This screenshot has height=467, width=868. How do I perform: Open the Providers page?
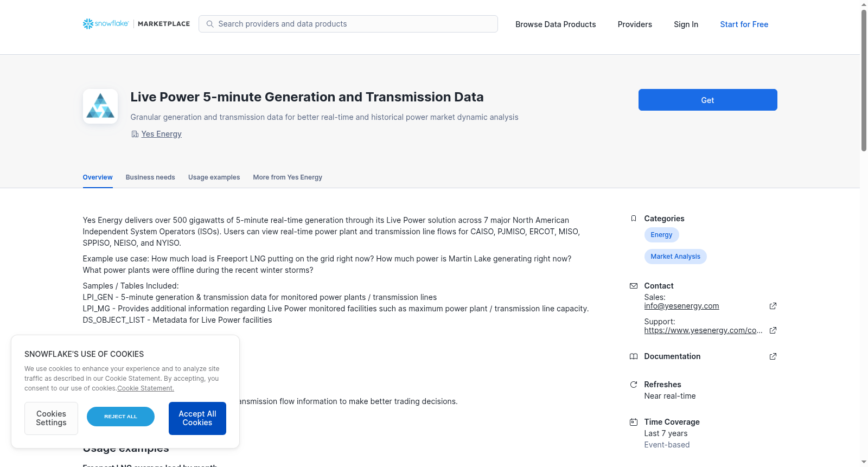click(635, 24)
